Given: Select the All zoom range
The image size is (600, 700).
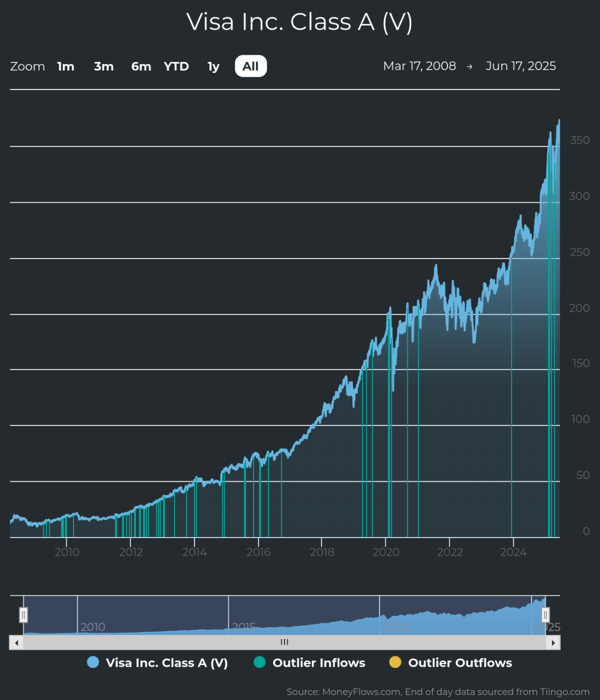Looking at the screenshot, I should (251, 66).
